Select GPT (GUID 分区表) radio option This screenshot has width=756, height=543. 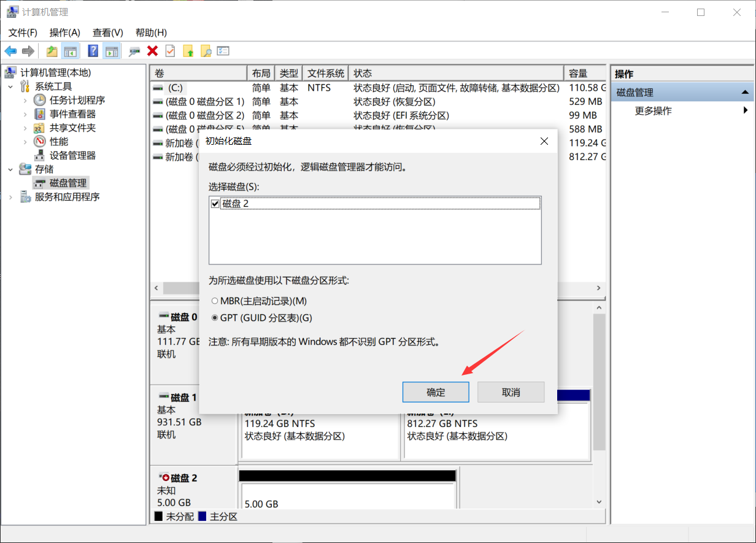click(214, 318)
